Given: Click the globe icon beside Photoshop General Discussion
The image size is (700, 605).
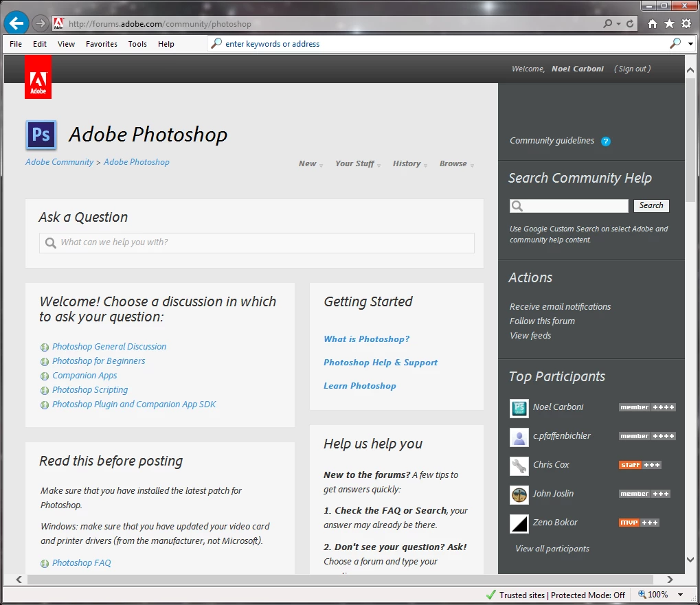Looking at the screenshot, I should (45, 347).
